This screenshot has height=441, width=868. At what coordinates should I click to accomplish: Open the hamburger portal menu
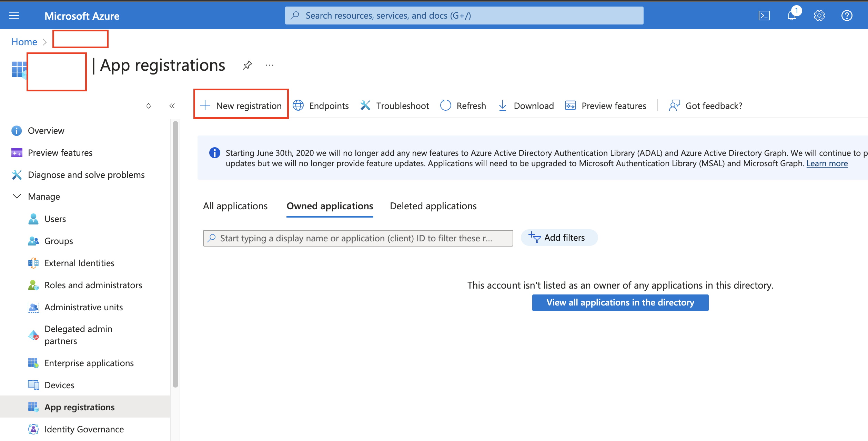pyautogui.click(x=14, y=16)
